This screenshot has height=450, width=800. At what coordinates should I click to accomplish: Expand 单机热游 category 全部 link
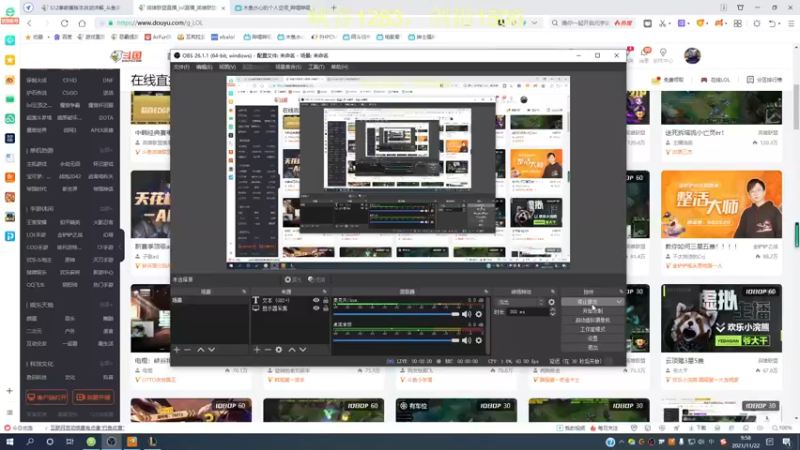[x=106, y=151]
